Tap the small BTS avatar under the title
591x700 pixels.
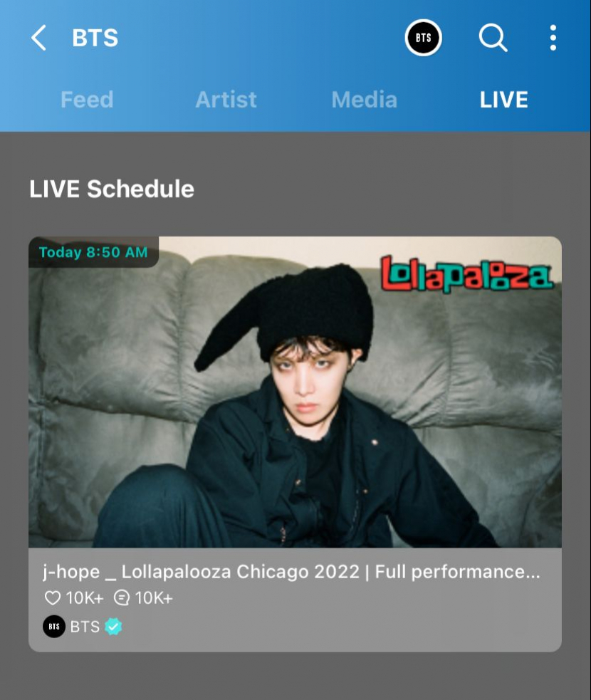pos(54,627)
